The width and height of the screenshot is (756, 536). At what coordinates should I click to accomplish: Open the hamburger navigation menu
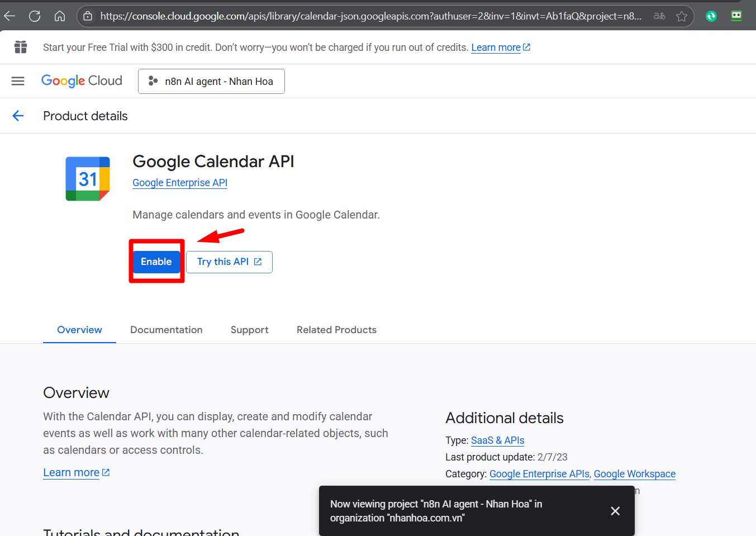tap(18, 81)
